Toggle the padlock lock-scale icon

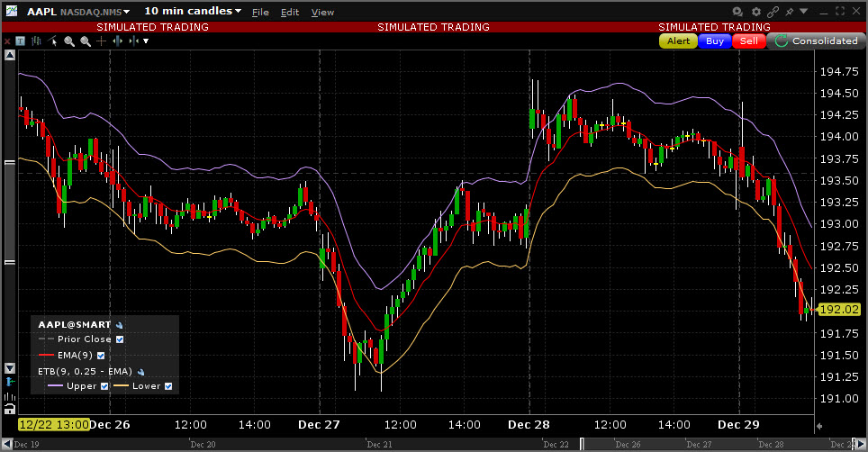[x=10, y=409]
